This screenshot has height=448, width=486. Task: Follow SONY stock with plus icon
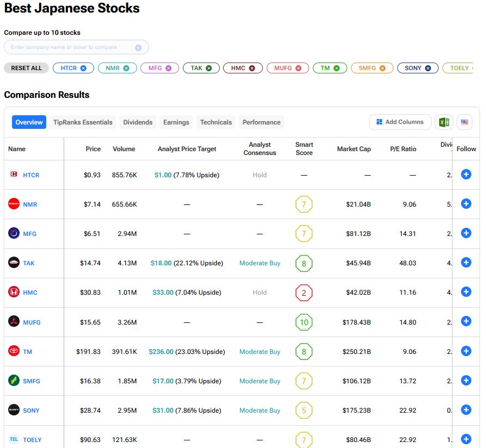466,410
